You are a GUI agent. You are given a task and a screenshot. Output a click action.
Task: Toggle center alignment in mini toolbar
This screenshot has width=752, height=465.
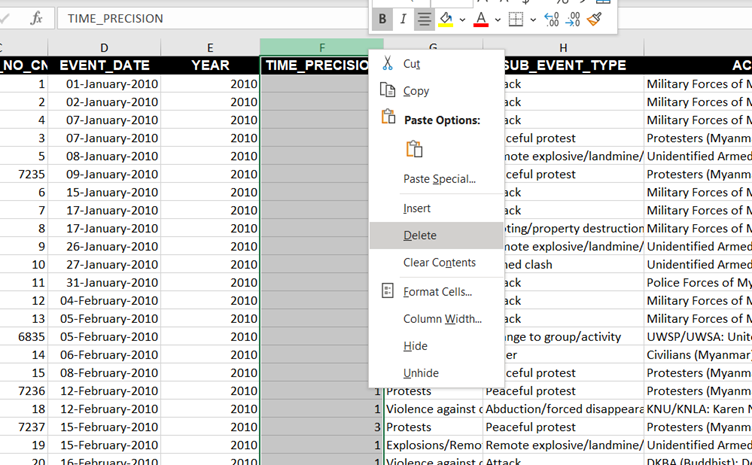(x=425, y=19)
